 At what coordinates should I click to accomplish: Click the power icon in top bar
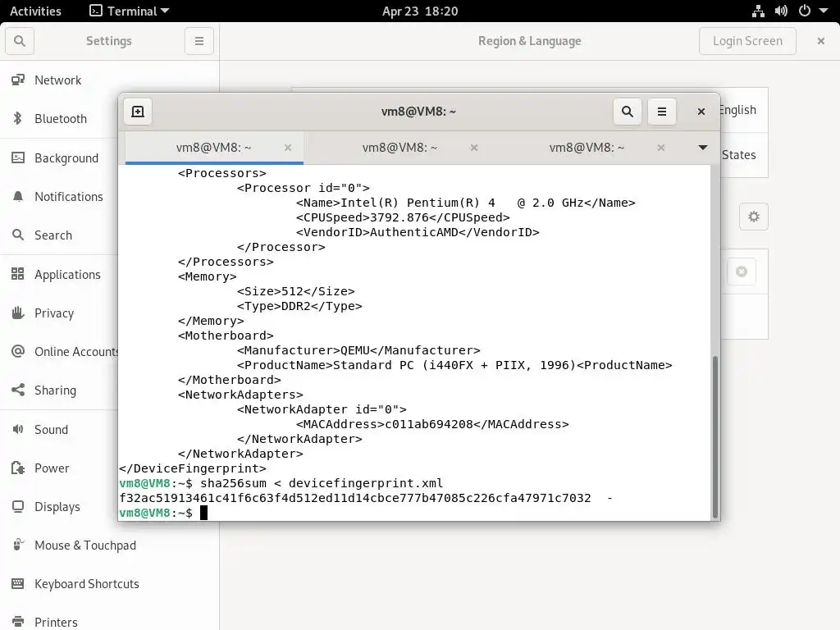(804, 11)
